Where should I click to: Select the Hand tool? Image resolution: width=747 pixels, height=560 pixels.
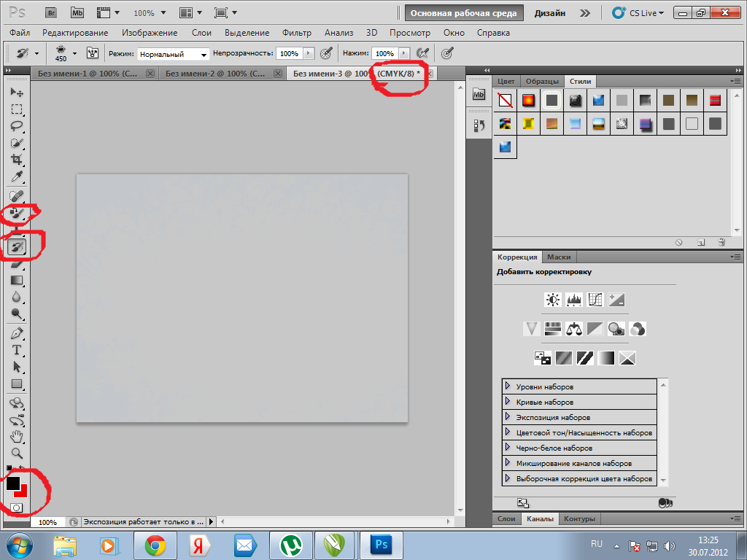(17, 437)
